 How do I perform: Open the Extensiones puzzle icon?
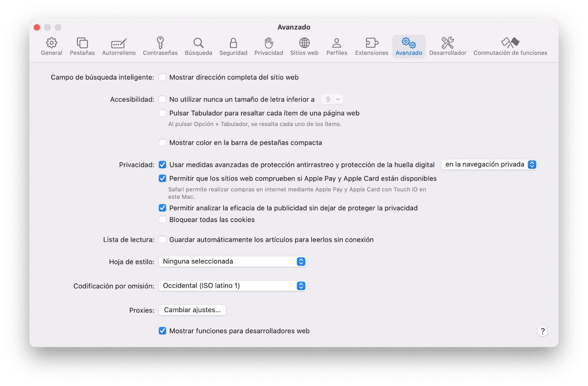[371, 43]
